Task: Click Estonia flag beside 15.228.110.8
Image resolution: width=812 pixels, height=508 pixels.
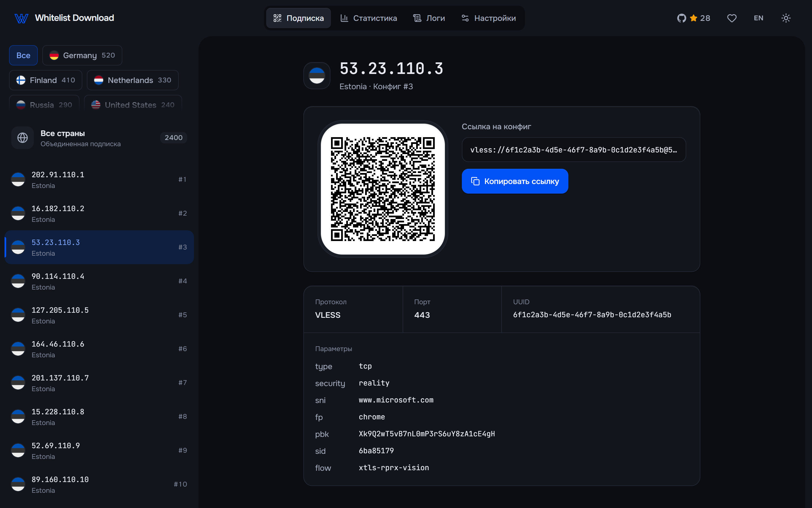Action: pyautogui.click(x=18, y=417)
